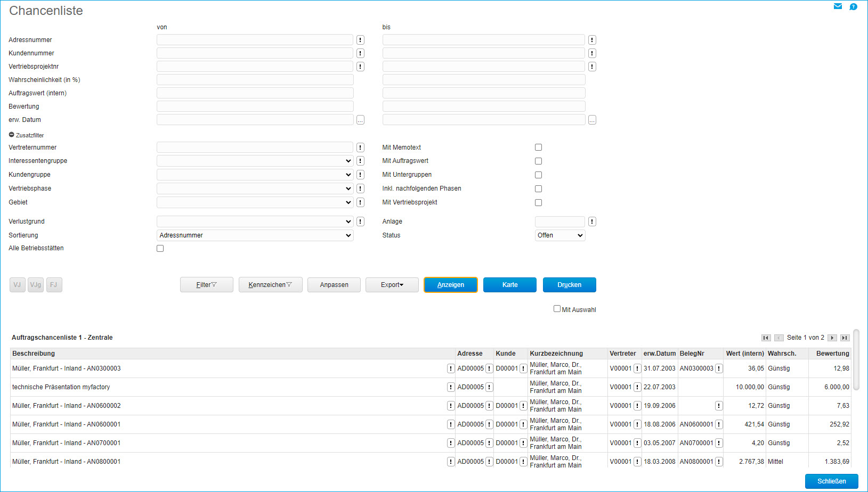Click the Wahrscheinlichkeit von input field
The image size is (868, 492).
255,80
